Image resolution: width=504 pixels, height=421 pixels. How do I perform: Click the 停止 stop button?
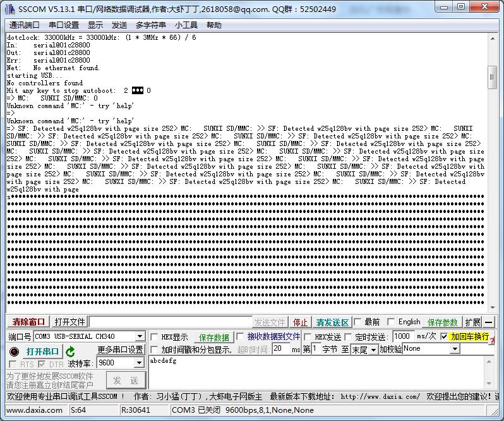point(300,322)
